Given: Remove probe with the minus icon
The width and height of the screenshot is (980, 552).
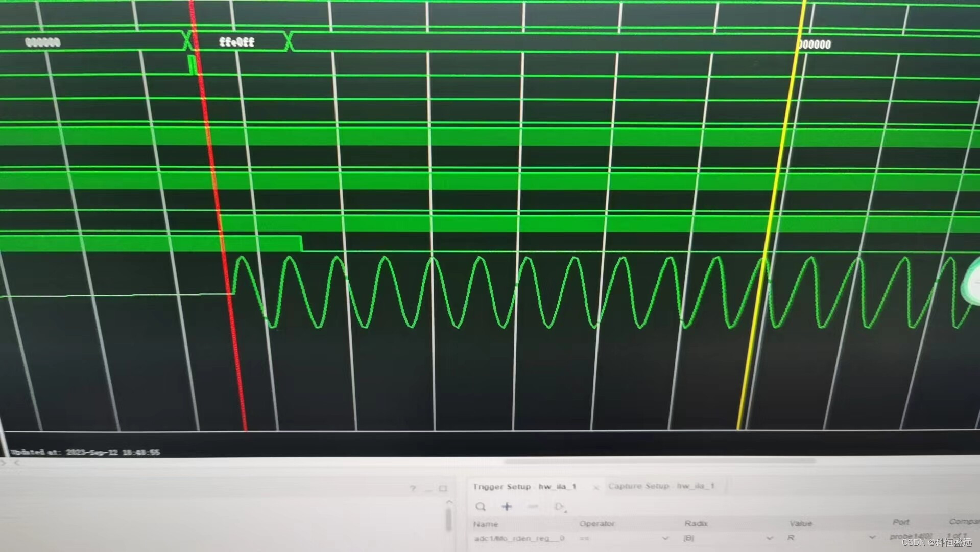Looking at the screenshot, I should click(533, 506).
